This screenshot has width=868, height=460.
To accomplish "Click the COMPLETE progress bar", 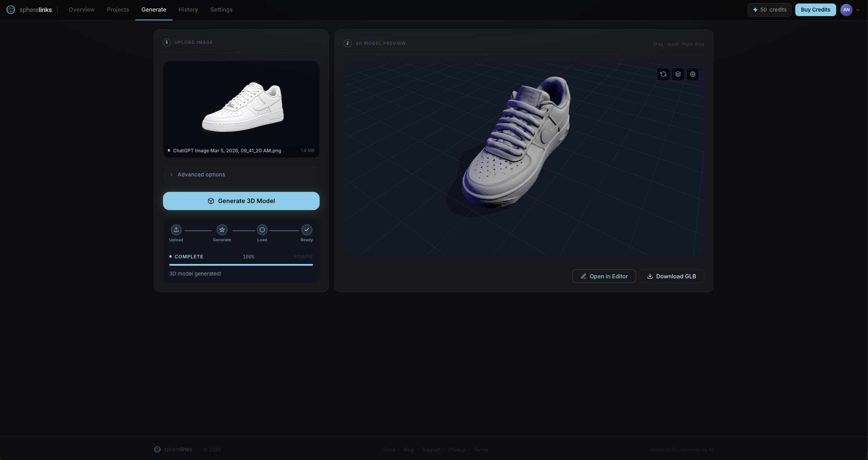I will 241,265.
